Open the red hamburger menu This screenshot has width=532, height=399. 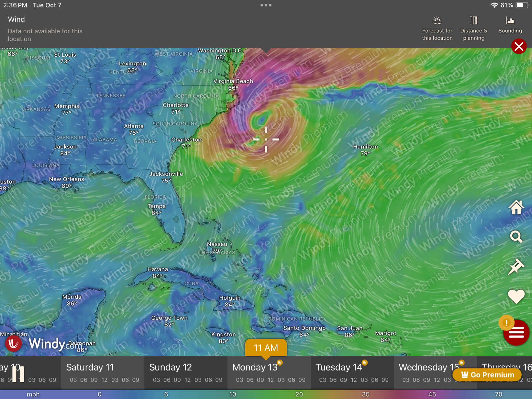point(517,334)
